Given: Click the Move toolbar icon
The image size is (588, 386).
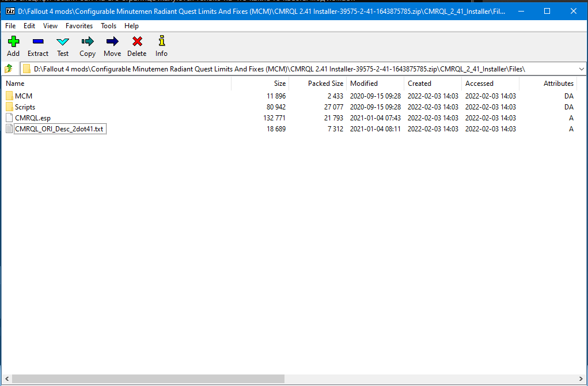Looking at the screenshot, I should [112, 46].
